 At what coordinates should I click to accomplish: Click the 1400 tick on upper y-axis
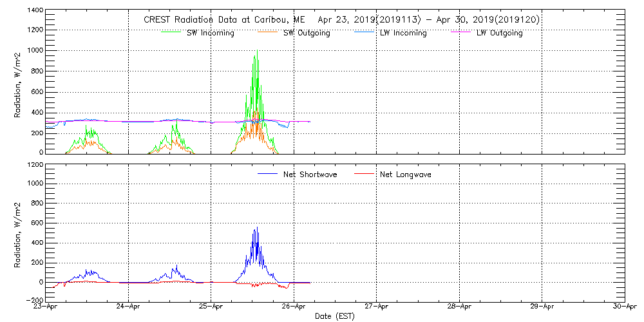pos(35,12)
